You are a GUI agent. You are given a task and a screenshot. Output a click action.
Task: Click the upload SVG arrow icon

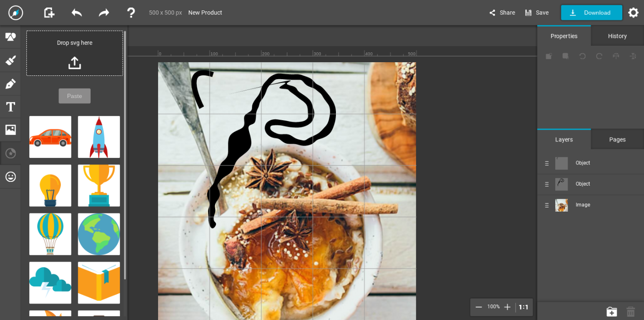(75, 63)
